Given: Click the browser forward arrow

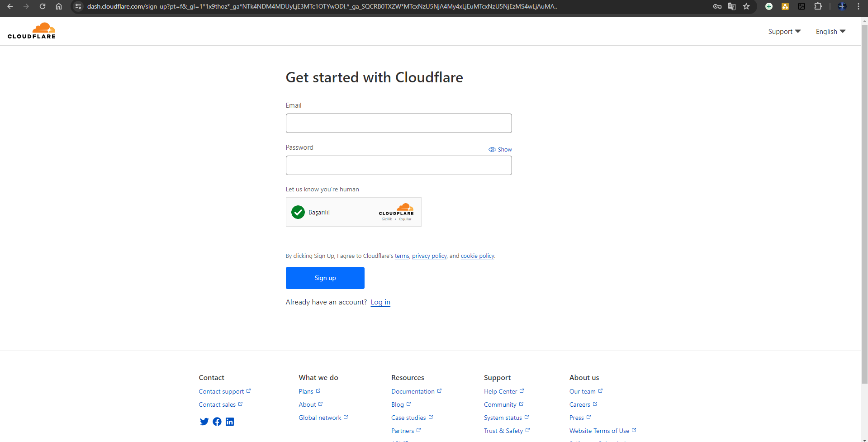Looking at the screenshot, I should click(x=26, y=6).
